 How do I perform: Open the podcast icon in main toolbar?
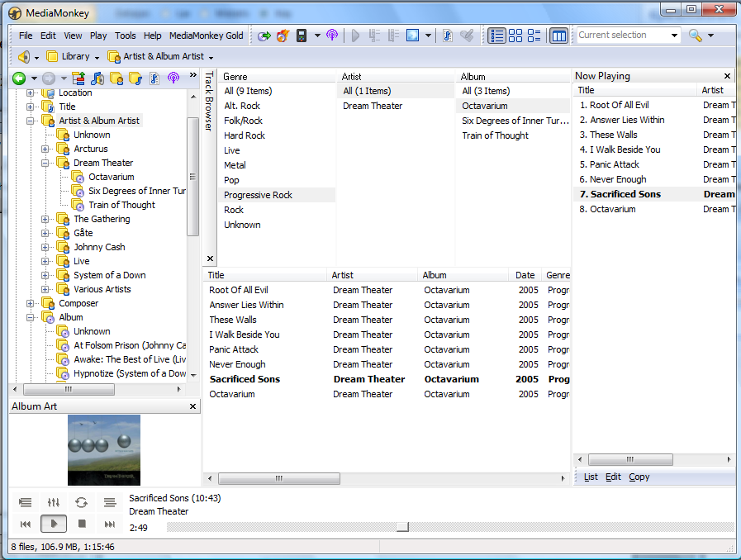click(x=332, y=36)
